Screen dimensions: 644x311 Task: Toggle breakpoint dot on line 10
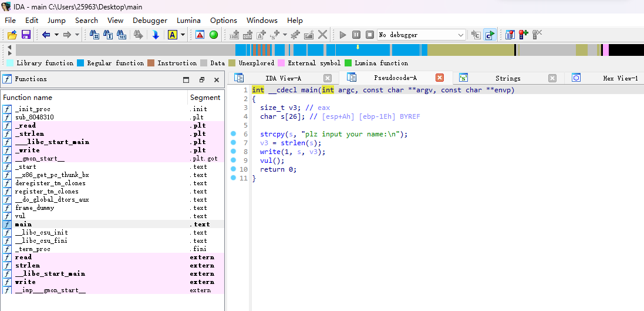[233, 169]
